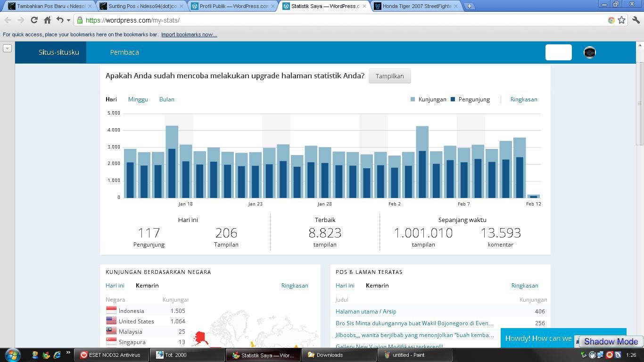Open the Pembaca menu tab
The width and height of the screenshot is (644, 362).
pos(124,52)
